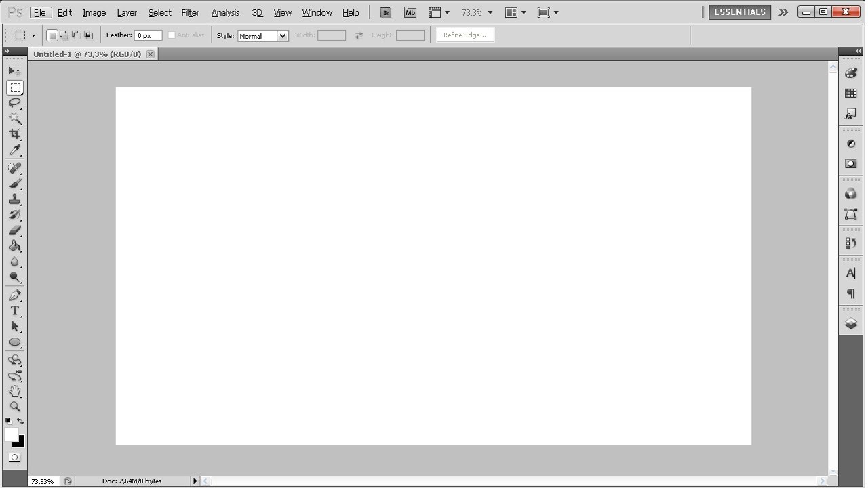The height and width of the screenshot is (488, 868).
Task: Select the Brush tool
Action: pyautogui.click(x=15, y=184)
